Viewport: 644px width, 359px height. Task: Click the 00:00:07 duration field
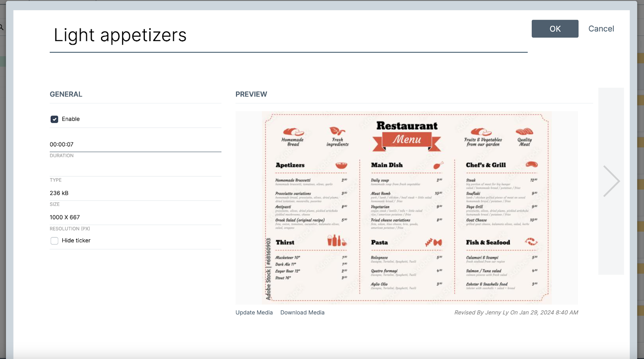pos(135,144)
